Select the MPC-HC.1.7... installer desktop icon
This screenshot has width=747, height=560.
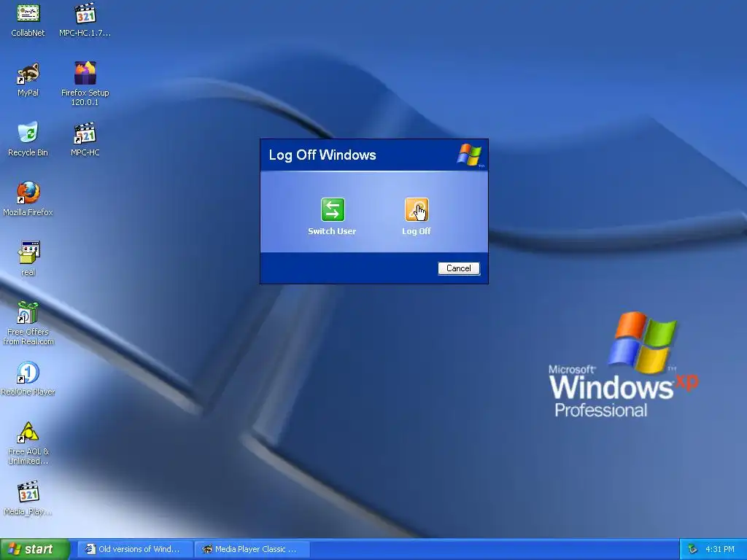click(85, 13)
